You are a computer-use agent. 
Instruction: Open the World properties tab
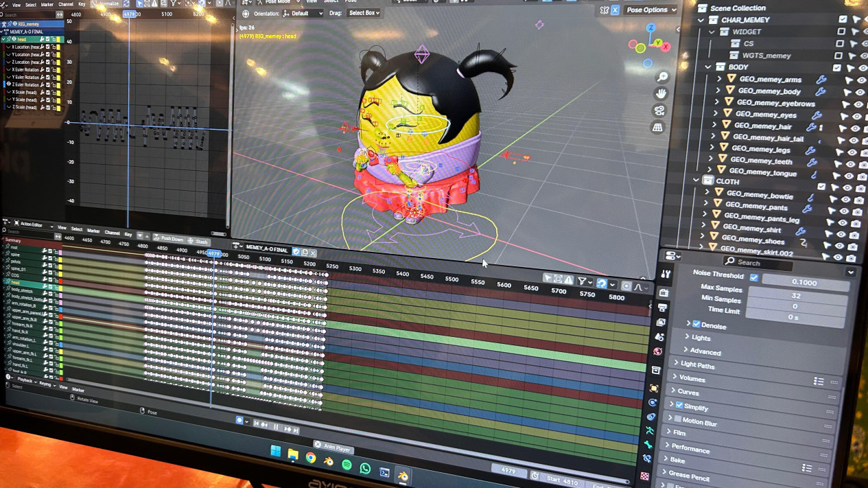[x=658, y=352]
